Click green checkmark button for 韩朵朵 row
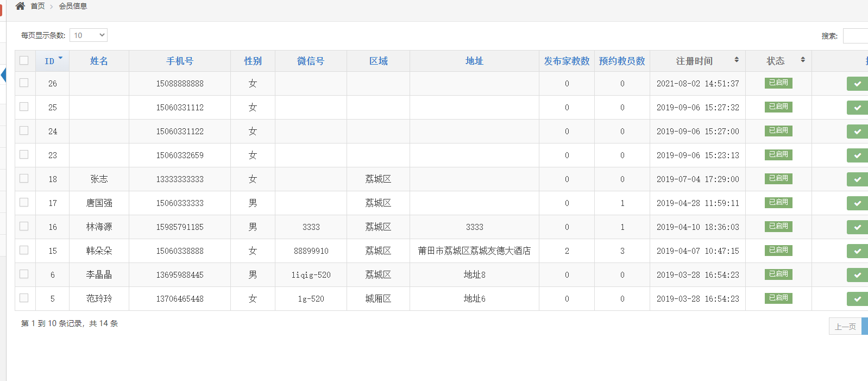 tap(857, 251)
